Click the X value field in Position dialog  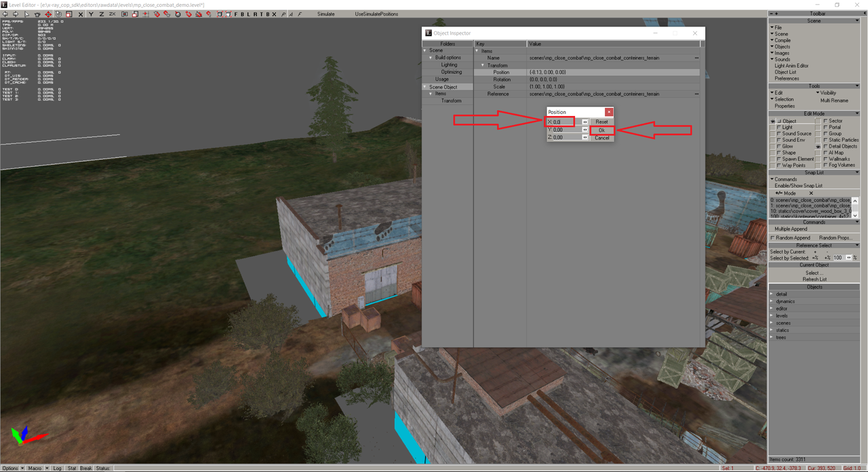(567, 122)
